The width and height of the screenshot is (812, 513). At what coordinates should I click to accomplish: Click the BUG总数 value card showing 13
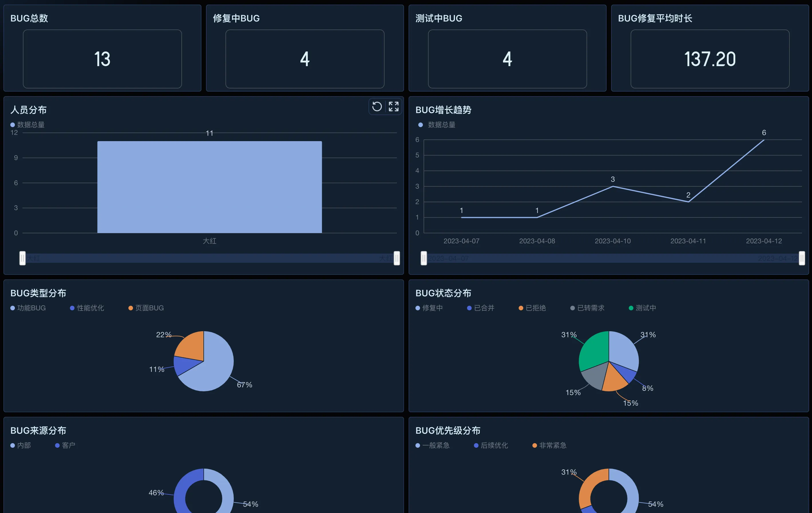[x=102, y=59]
